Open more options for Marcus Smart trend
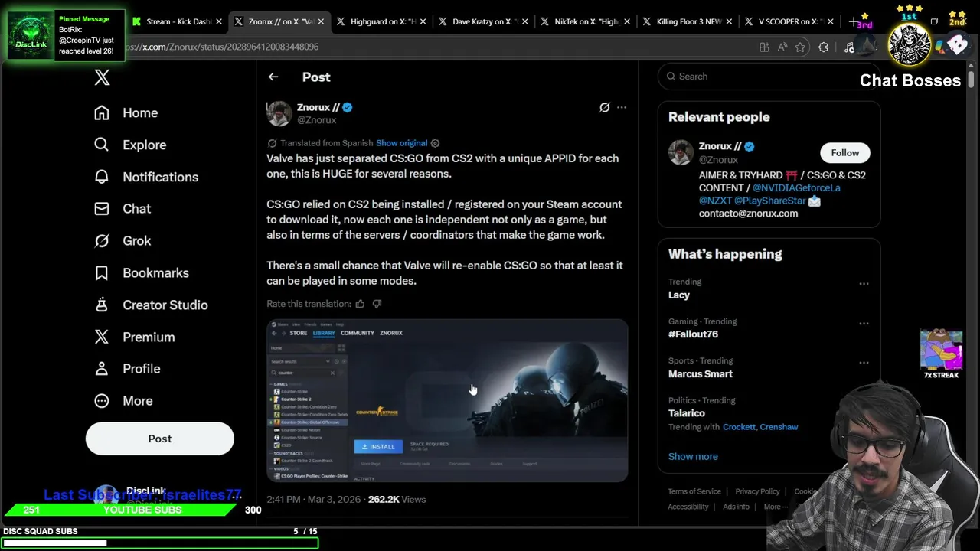Image resolution: width=980 pixels, height=551 pixels. [x=864, y=363]
